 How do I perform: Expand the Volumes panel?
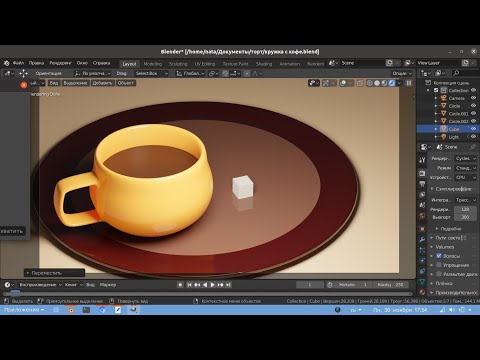coord(453,247)
